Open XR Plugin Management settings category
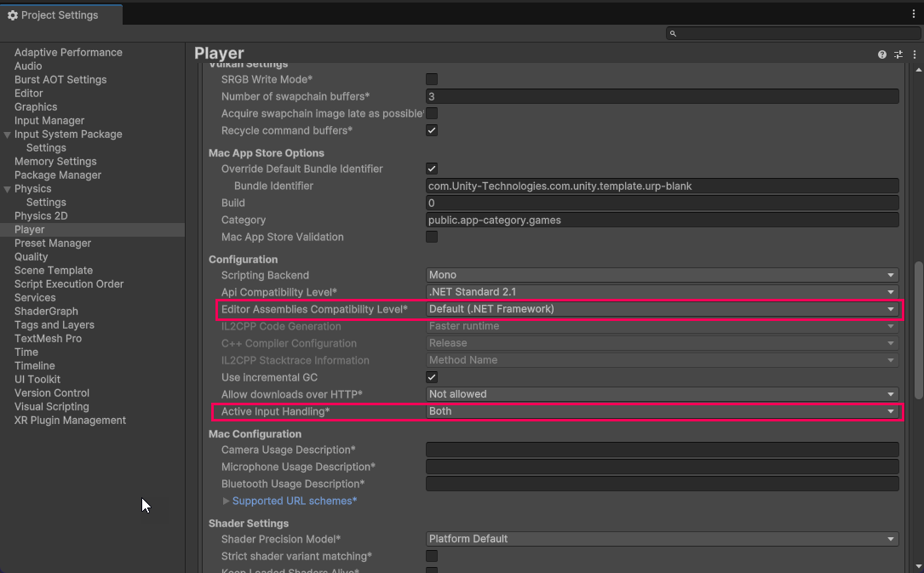Viewport: 924px width, 573px height. (x=70, y=420)
